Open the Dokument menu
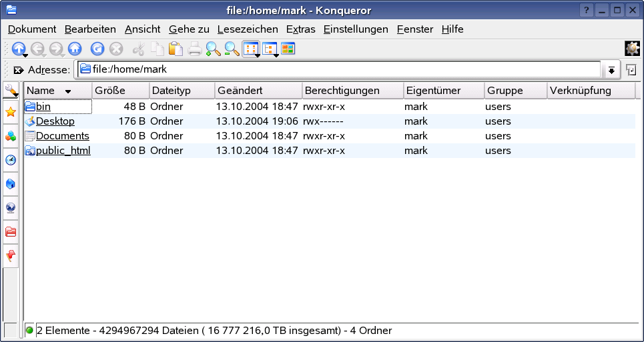 [32, 29]
